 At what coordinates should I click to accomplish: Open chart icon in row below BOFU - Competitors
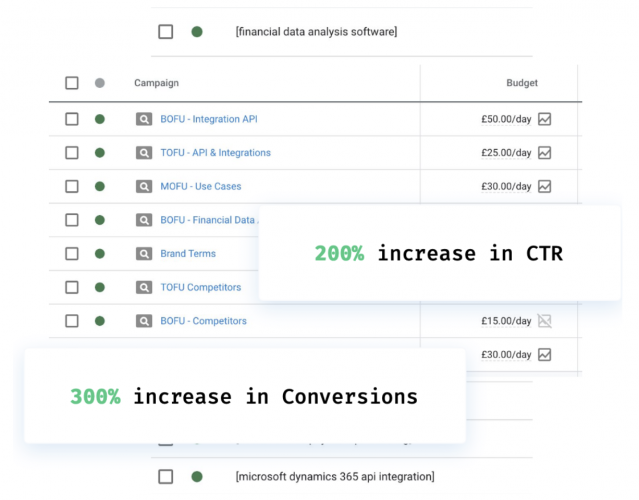pyautogui.click(x=544, y=355)
